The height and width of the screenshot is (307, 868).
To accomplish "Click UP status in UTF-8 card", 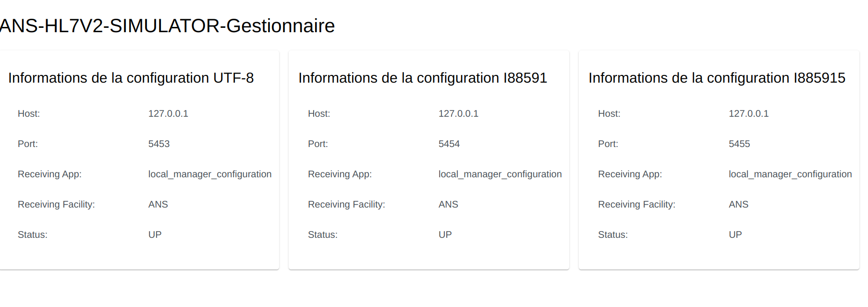I will pos(155,235).
